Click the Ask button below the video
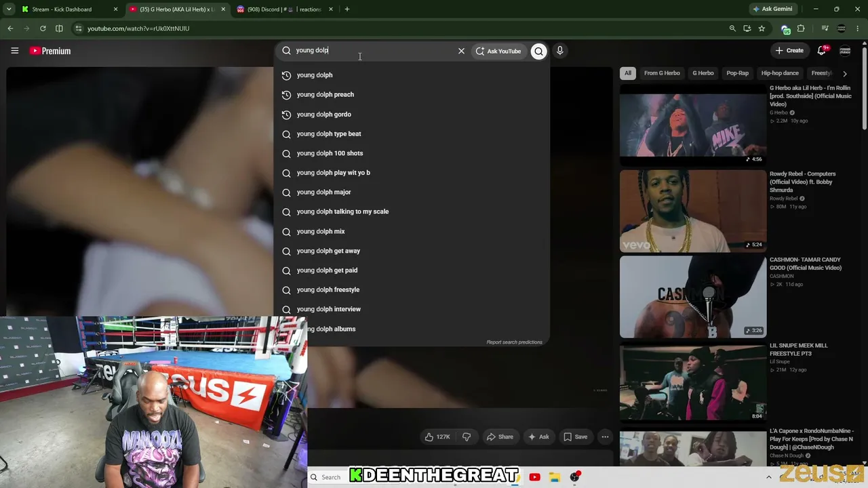 click(538, 437)
